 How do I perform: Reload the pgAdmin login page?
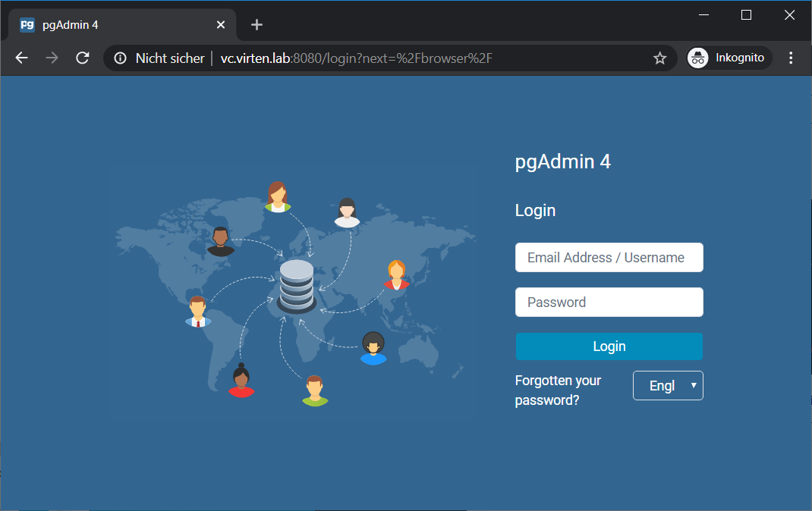tap(83, 58)
